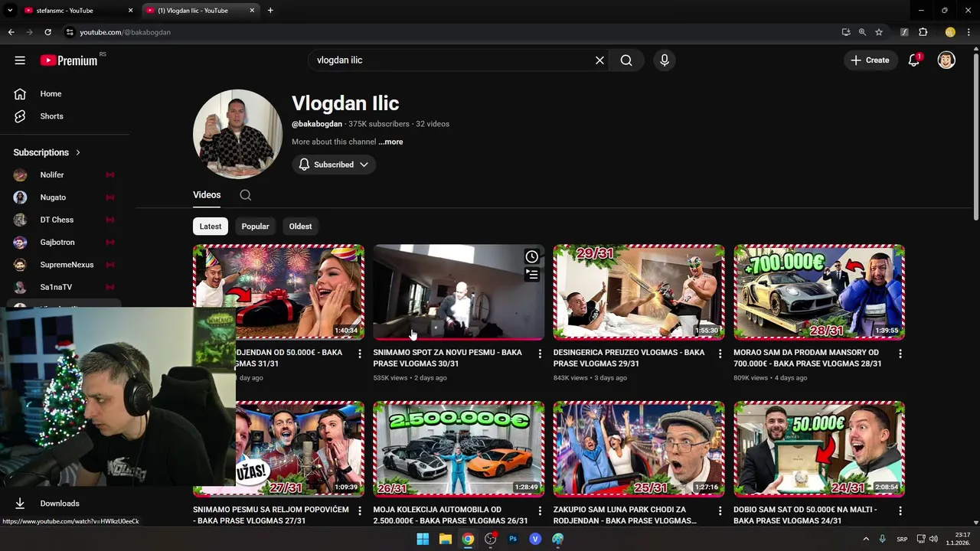Go back in browser history
This screenshot has width=980, height=551.
tap(11, 32)
